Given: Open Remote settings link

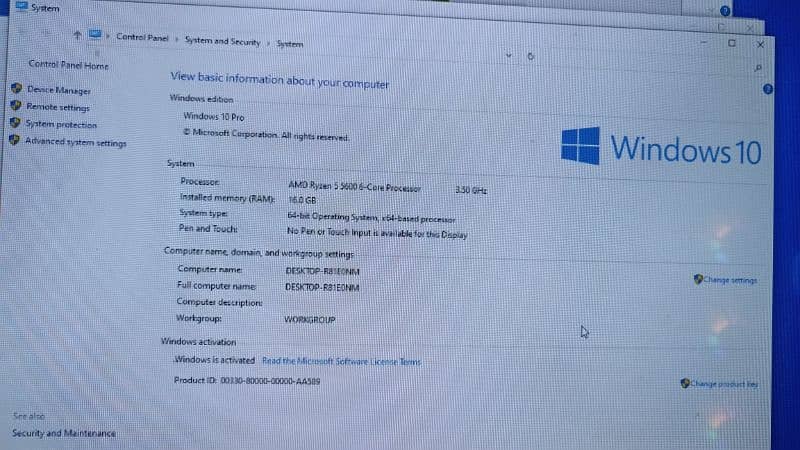Looking at the screenshot, I should [x=58, y=107].
